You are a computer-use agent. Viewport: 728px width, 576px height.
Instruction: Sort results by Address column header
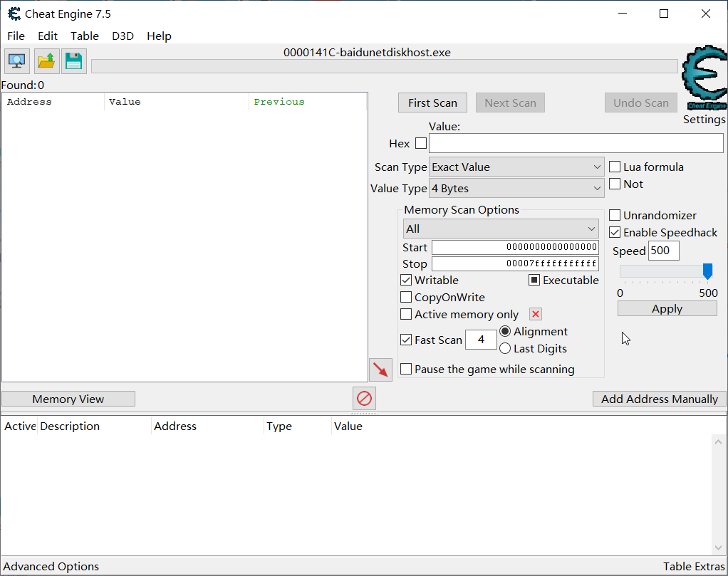pyautogui.click(x=53, y=102)
